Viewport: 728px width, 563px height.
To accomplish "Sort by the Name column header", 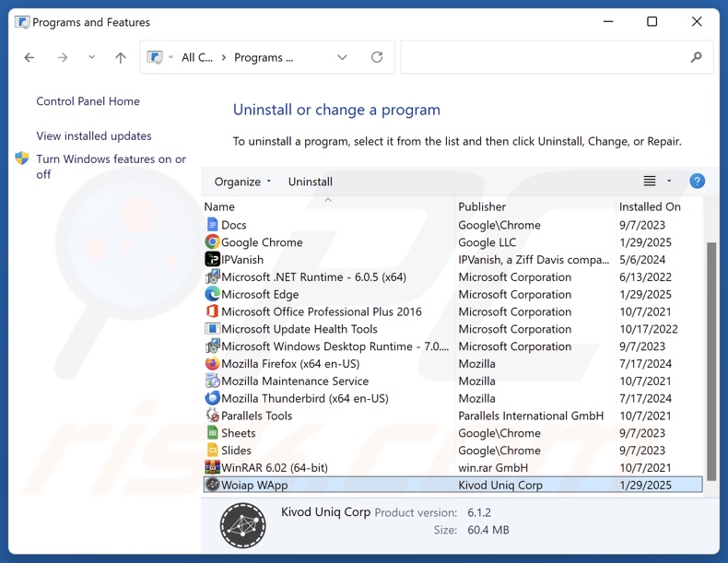I will click(219, 206).
